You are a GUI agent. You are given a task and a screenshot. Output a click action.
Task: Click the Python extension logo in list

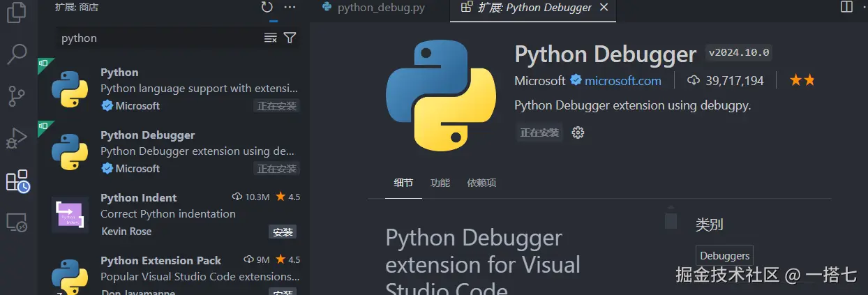[70, 89]
